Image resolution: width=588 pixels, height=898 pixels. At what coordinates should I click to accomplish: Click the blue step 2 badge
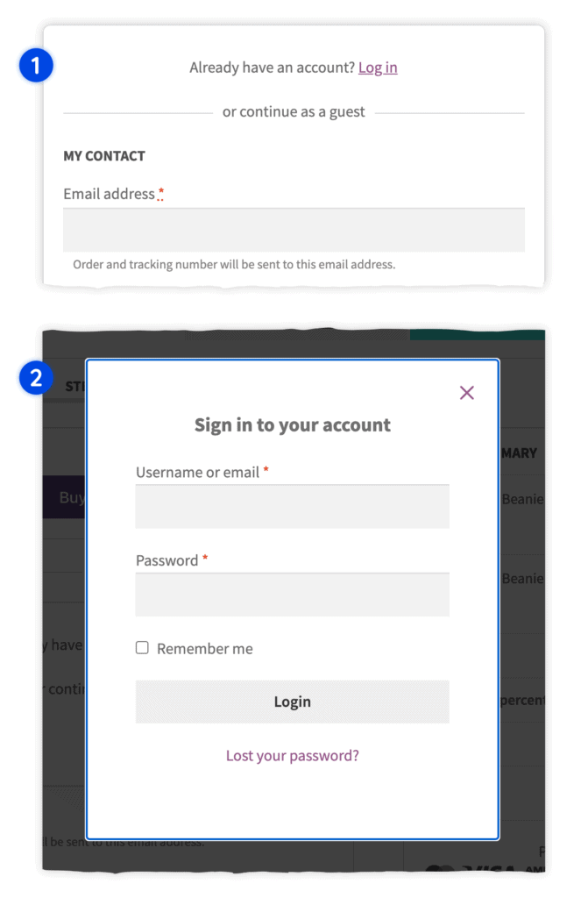[x=36, y=378]
